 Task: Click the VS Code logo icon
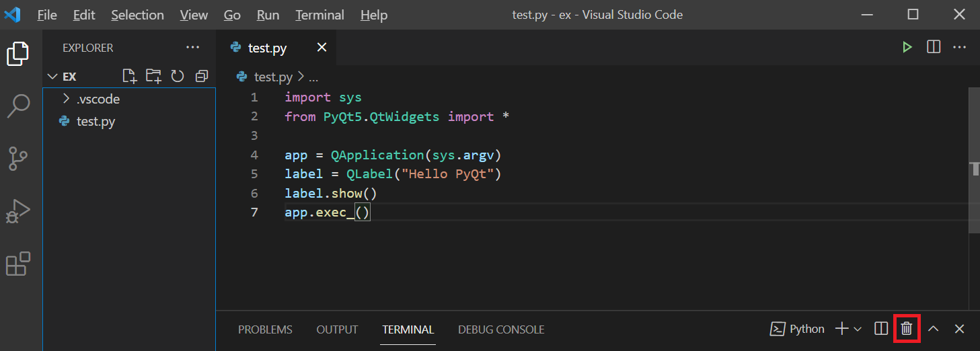point(12,14)
